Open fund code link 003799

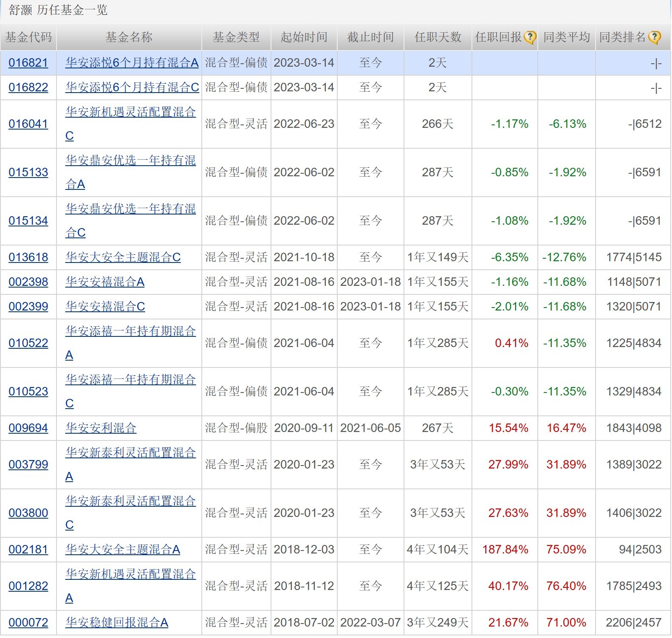point(28,465)
